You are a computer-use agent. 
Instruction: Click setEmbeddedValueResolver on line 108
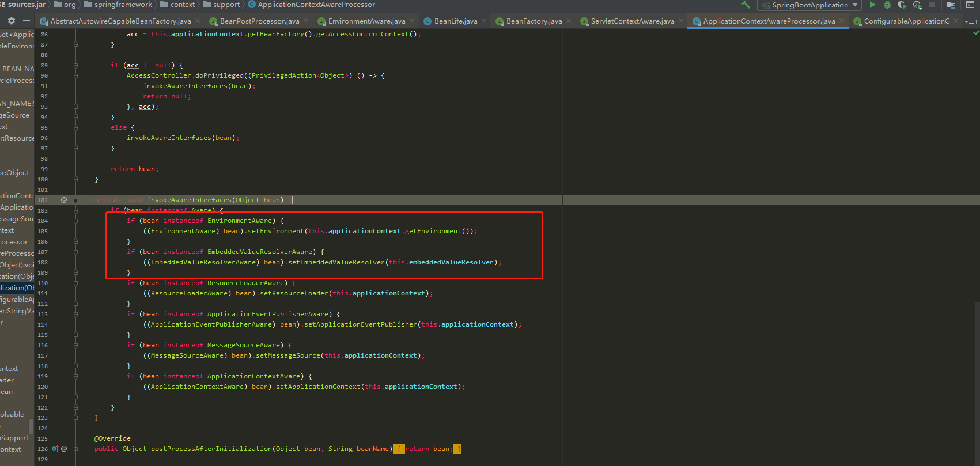[x=336, y=262]
